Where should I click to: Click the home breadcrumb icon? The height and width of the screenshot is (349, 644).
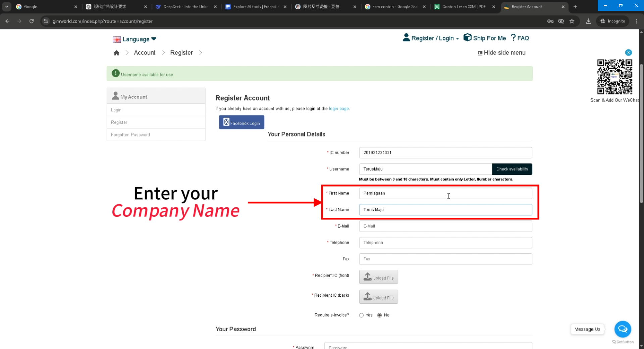tap(116, 53)
